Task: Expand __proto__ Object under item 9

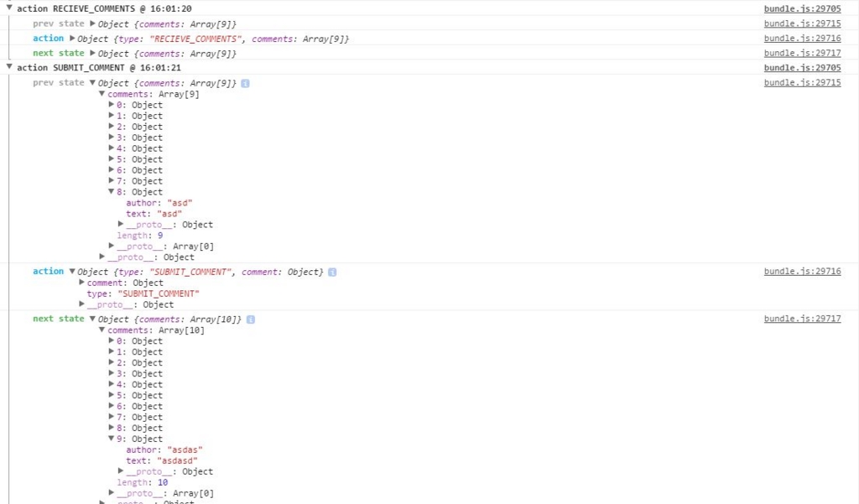Action: click(121, 471)
